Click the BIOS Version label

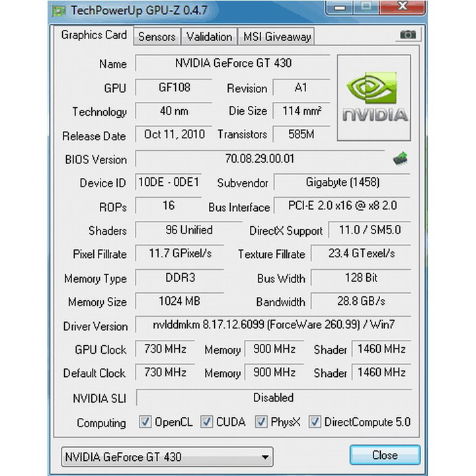pyautogui.click(x=96, y=160)
